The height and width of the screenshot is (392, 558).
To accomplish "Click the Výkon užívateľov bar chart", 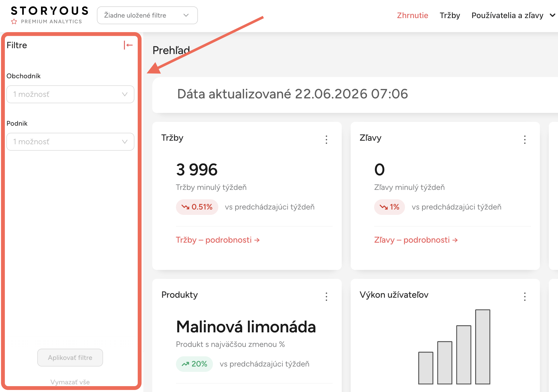I will [454, 347].
